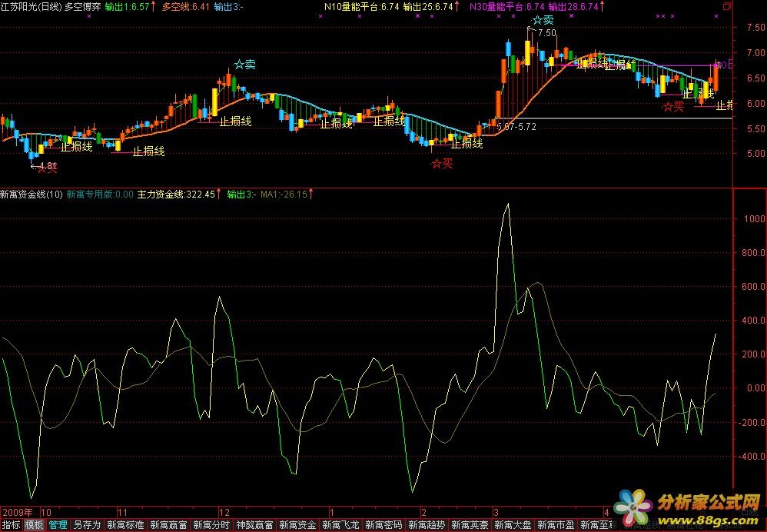The width and height of the screenshot is (767, 532).
Task: Click the -400.0 value on the lower axis
Action: (752, 456)
